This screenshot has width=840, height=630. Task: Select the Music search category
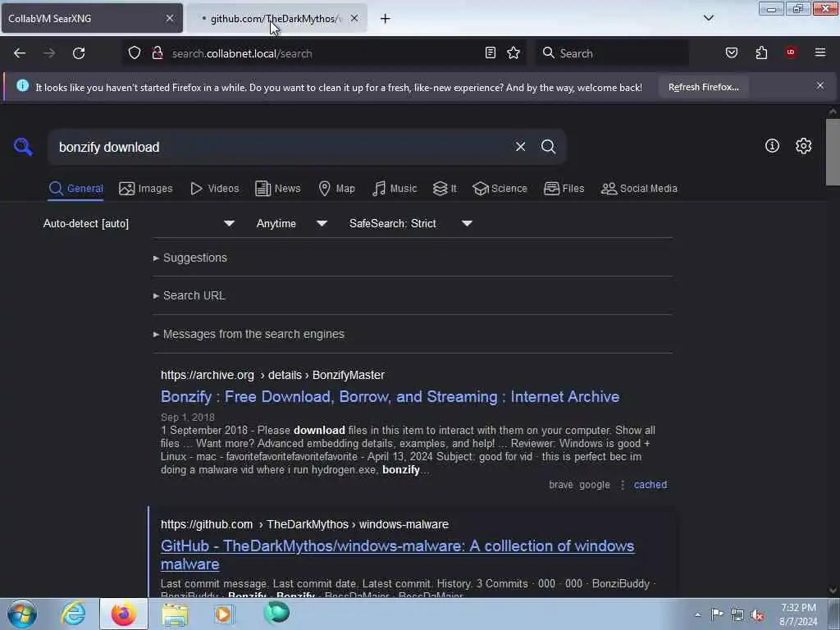click(x=395, y=189)
